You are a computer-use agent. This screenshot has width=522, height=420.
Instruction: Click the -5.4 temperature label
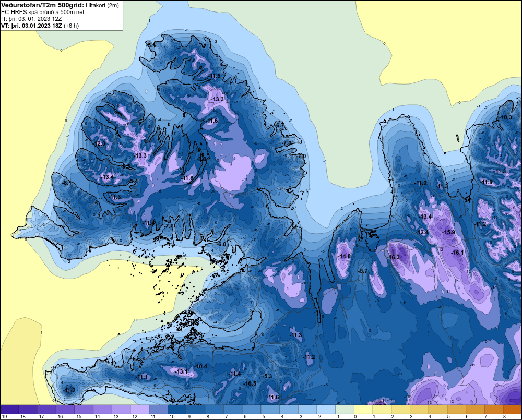(x=133, y=181)
